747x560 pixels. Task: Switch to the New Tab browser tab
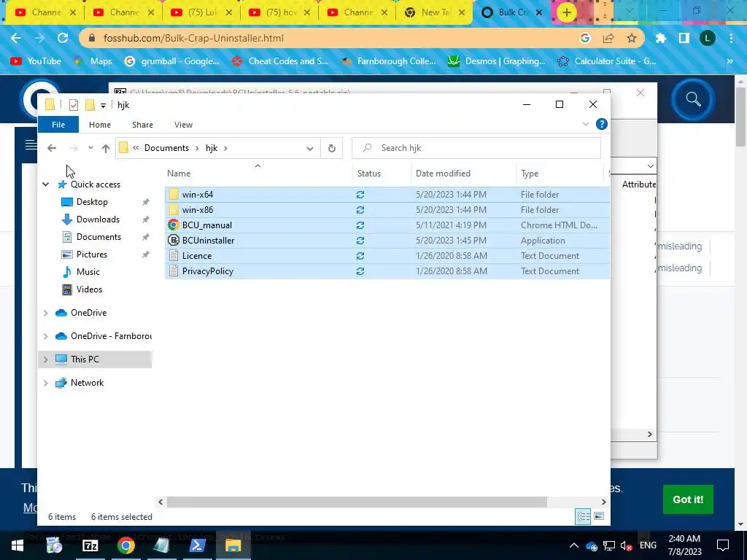click(x=433, y=12)
